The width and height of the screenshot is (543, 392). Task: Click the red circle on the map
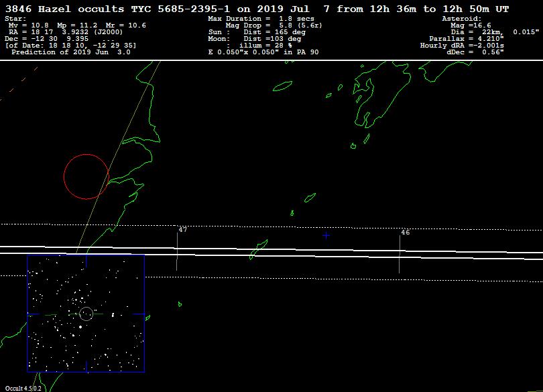tap(86, 177)
